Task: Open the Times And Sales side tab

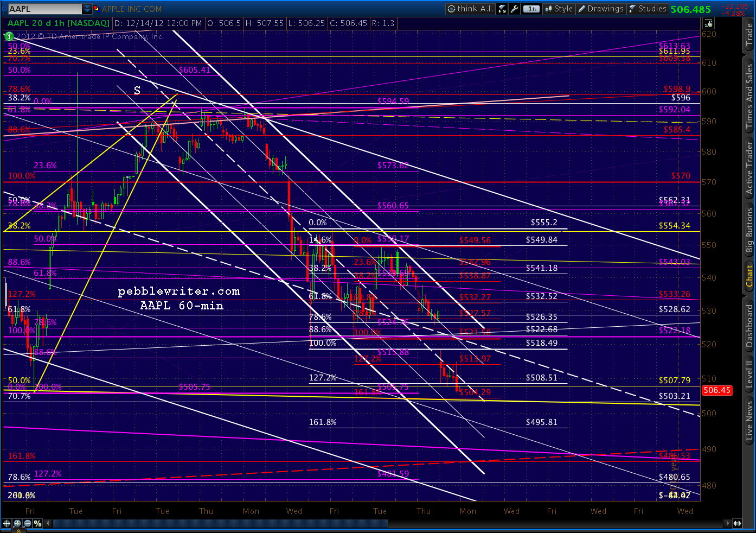Action: (749, 96)
